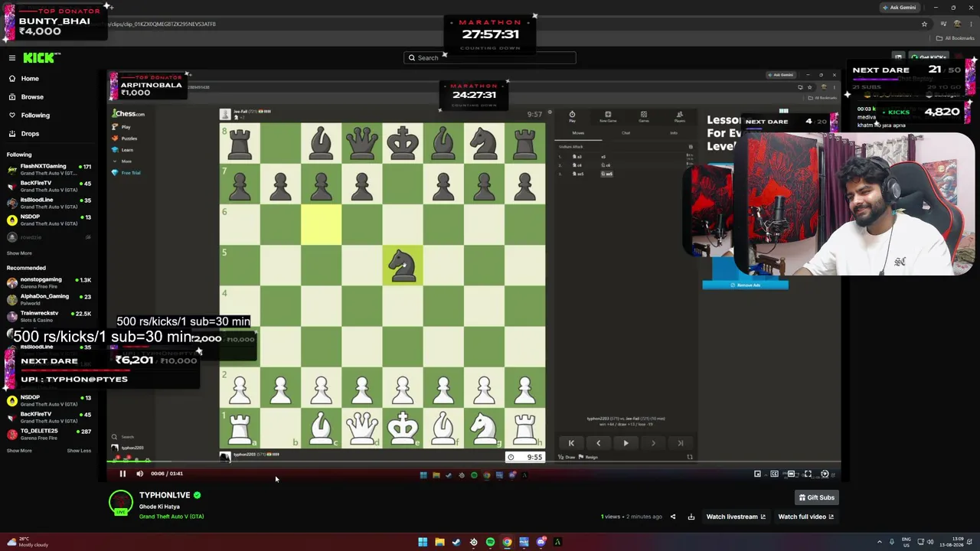
Task: Open Browse in Kick sidebar
Action: [32, 97]
